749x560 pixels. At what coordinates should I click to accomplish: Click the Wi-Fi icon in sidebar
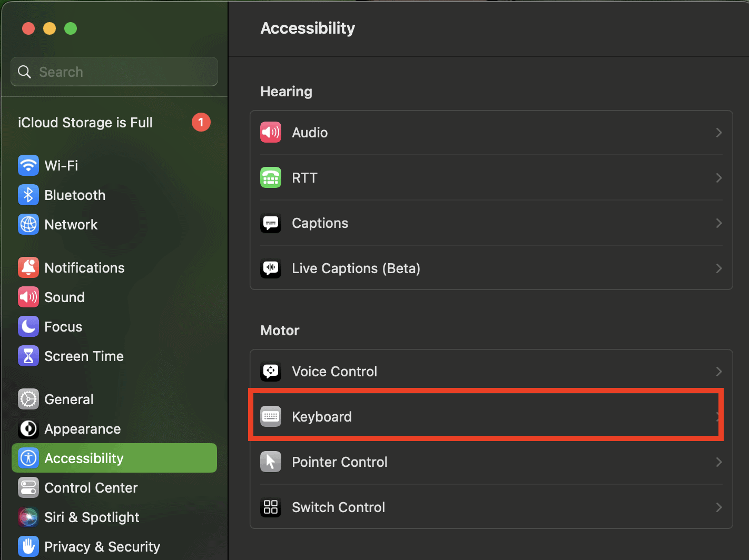pos(28,165)
